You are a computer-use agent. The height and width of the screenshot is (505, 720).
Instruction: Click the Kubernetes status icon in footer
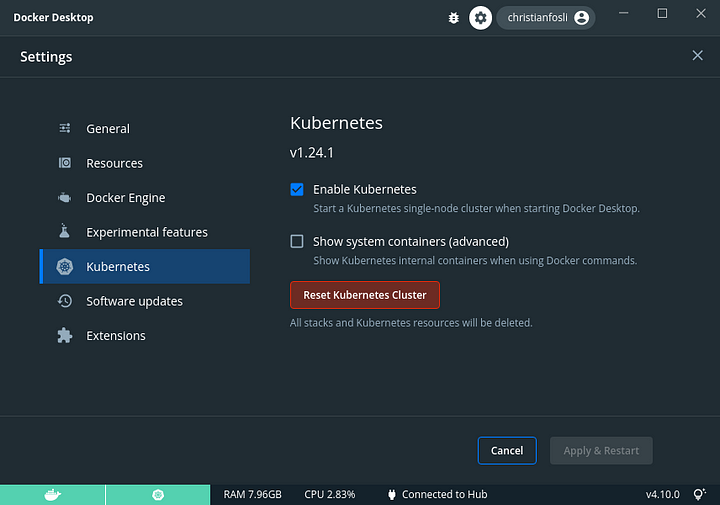pos(158,495)
